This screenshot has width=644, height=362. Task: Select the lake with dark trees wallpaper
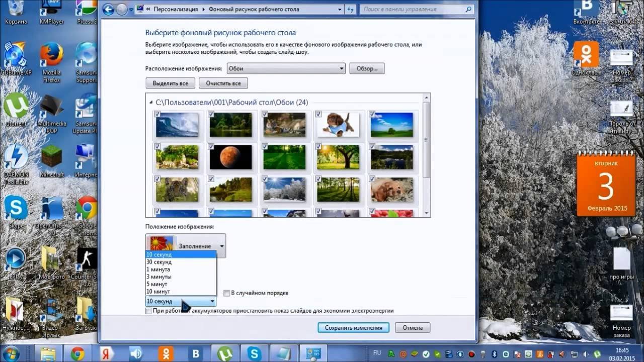tap(391, 157)
